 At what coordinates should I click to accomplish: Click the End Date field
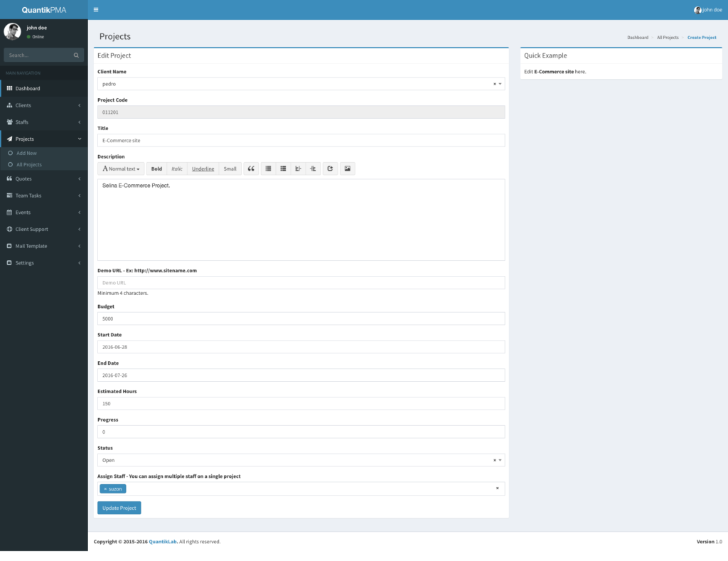coord(301,375)
